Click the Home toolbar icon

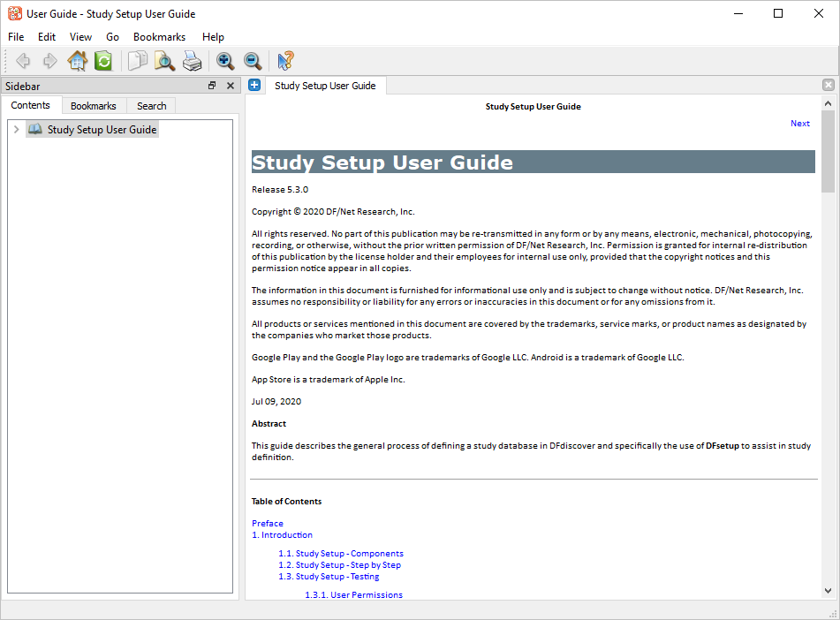77,61
